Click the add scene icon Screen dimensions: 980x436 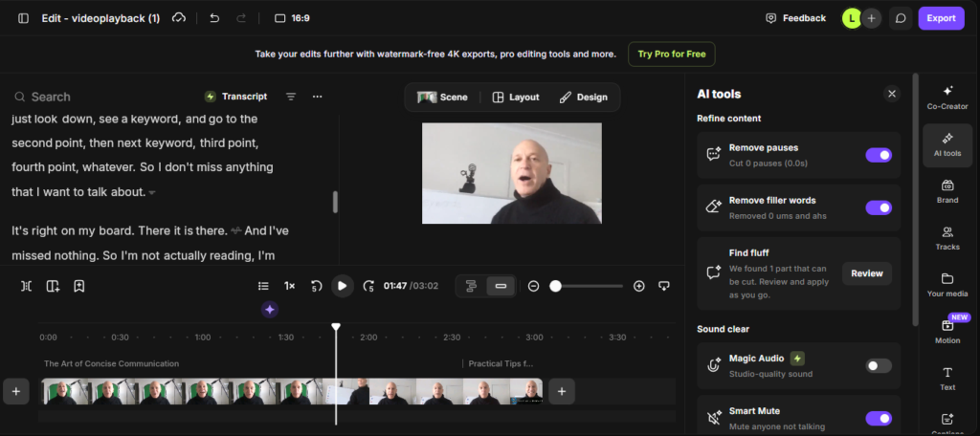click(x=53, y=286)
